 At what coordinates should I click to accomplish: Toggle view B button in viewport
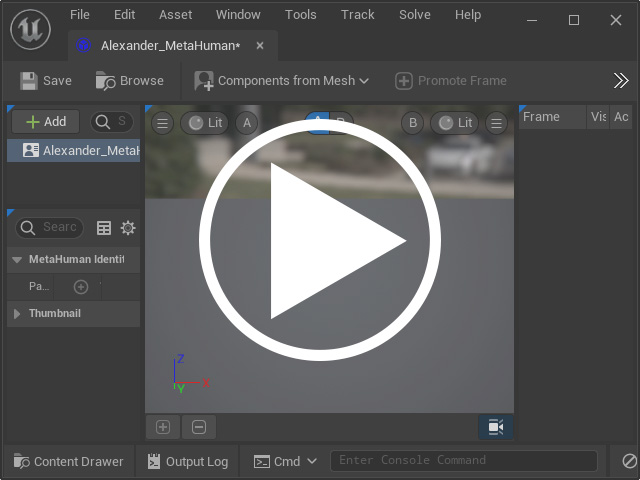coord(413,123)
